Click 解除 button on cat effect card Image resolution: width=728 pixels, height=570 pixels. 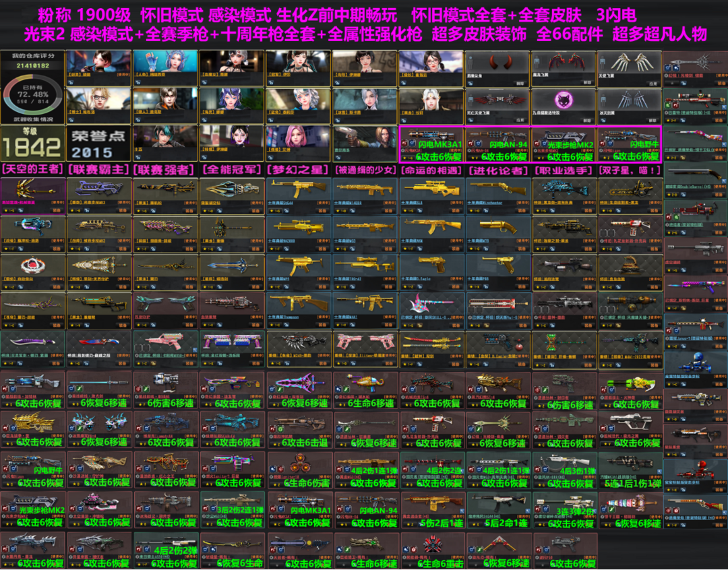pos(587,120)
